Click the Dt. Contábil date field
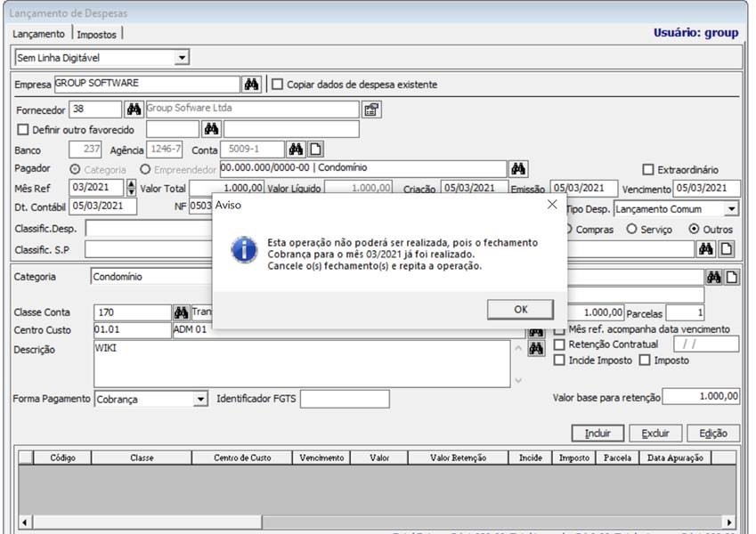 (x=102, y=206)
